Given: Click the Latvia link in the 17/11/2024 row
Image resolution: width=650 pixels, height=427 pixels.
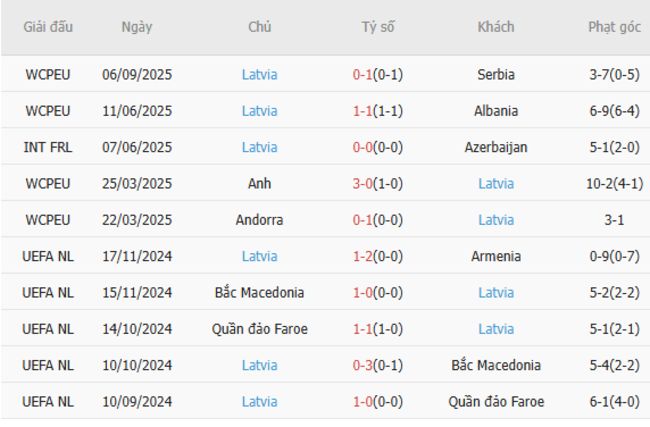Looking at the screenshot, I should [259, 256].
